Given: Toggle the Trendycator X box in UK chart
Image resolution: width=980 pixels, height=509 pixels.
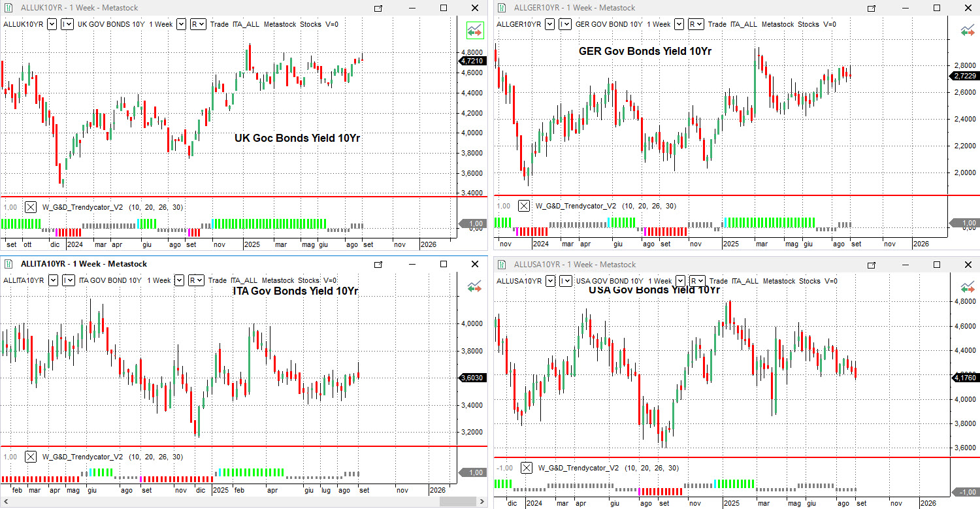Looking at the screenshot, I should tap(31, 207).
